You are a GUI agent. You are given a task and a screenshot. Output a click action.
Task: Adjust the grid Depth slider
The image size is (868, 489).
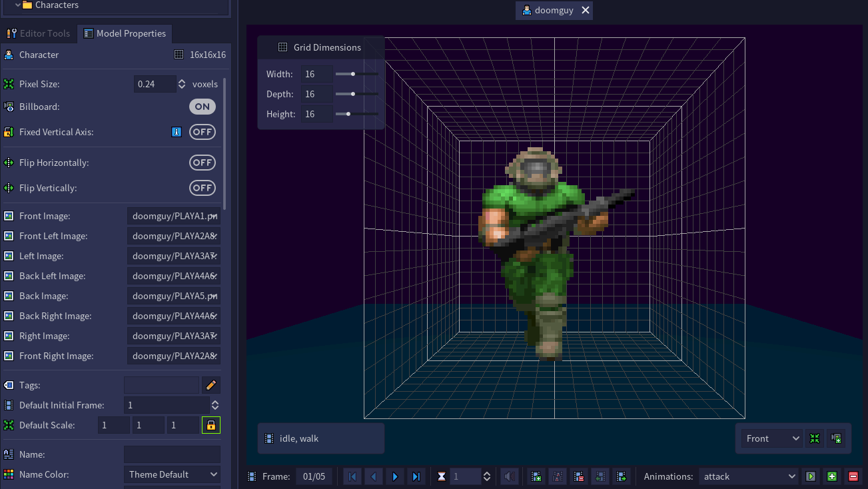(357, 94)
